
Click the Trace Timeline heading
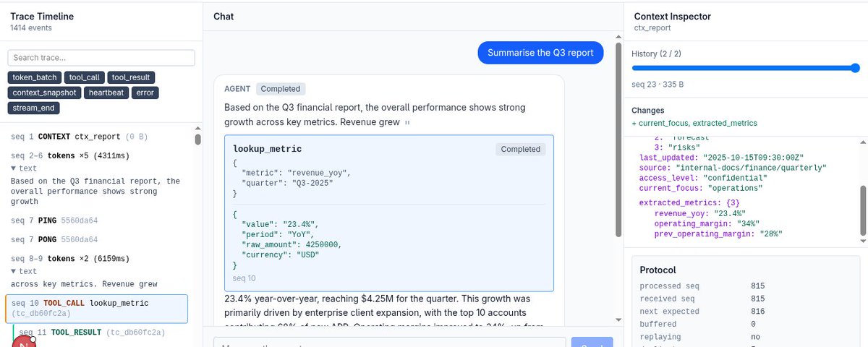(x=42, y=17)
